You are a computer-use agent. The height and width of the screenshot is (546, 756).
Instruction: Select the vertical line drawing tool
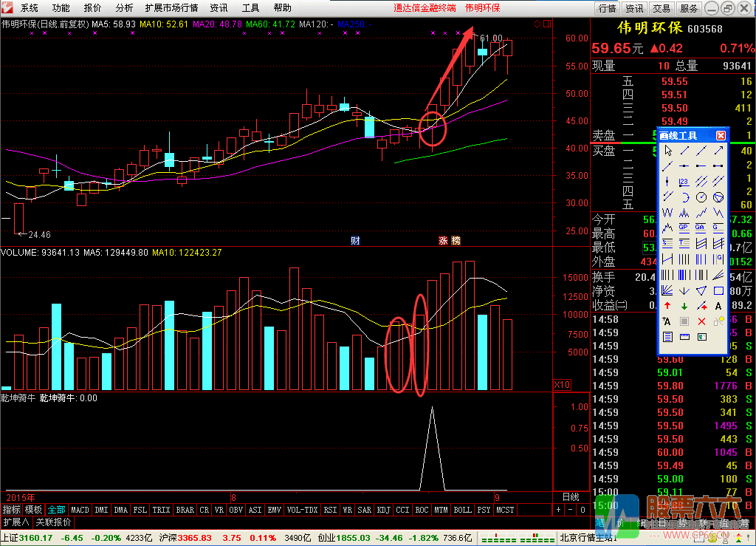[x=667, y=182]
